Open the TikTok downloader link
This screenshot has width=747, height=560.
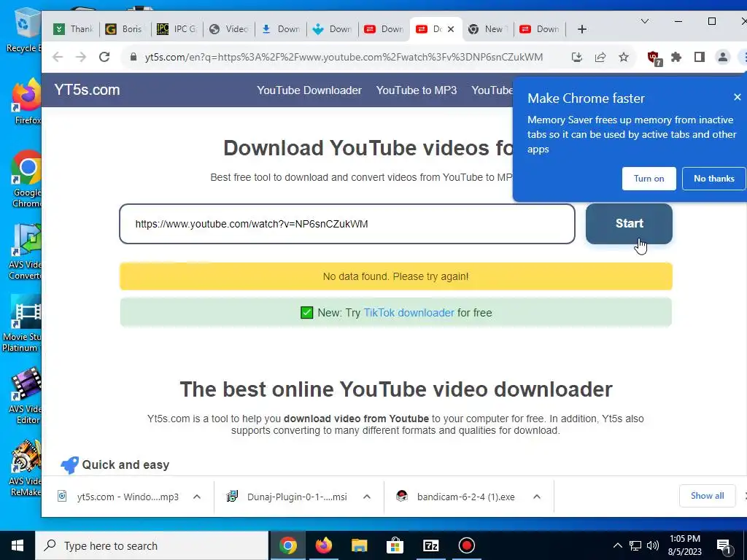tap(409, 313)
